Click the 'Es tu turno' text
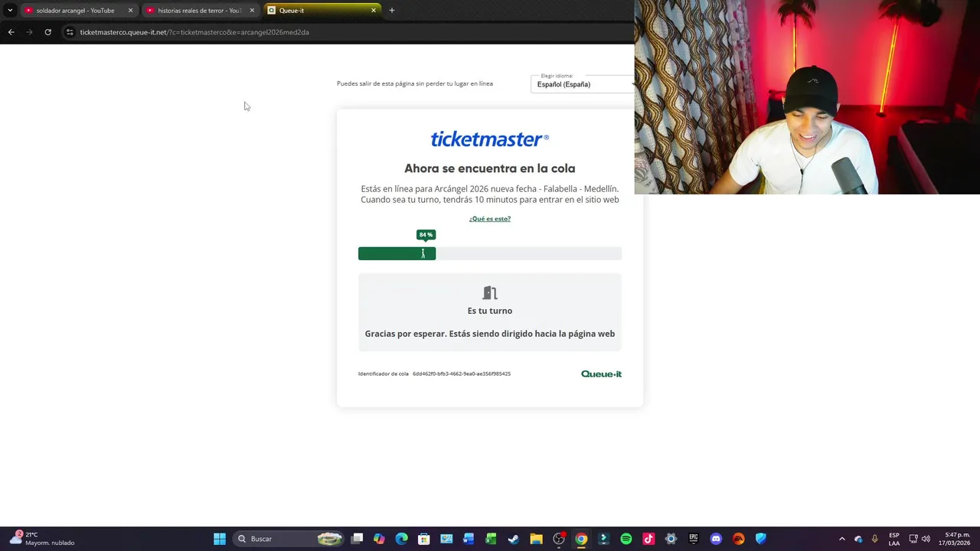Viewport: 980px width, 551px height. tap(490, 311)
